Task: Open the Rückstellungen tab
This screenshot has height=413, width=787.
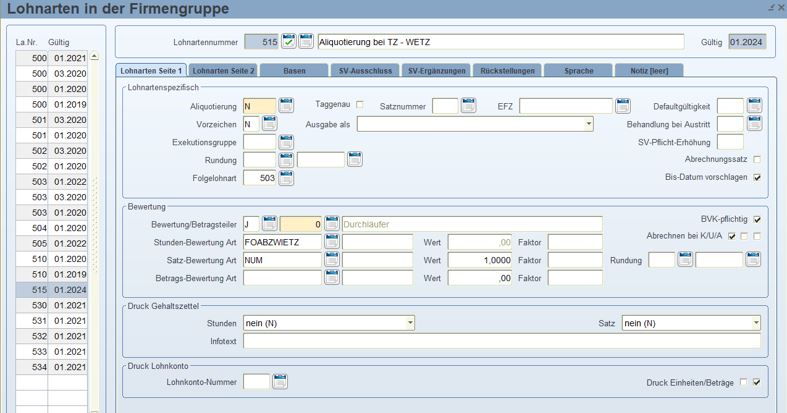Action: 507,71
